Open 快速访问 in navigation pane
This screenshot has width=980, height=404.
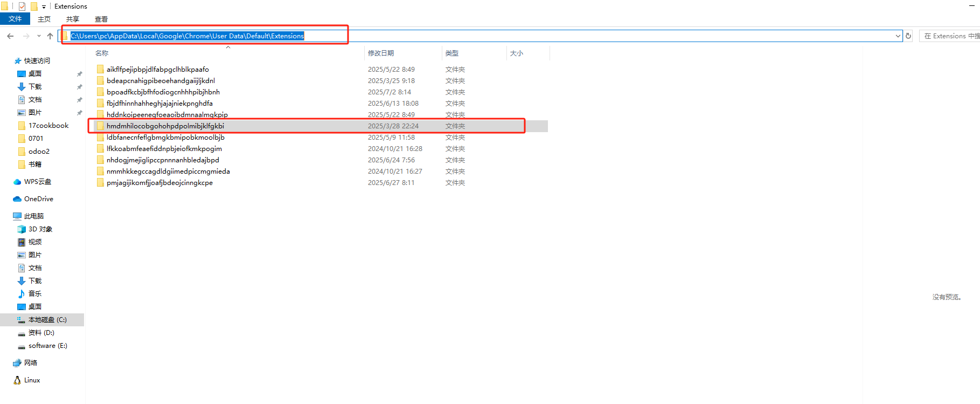(37, 61)
